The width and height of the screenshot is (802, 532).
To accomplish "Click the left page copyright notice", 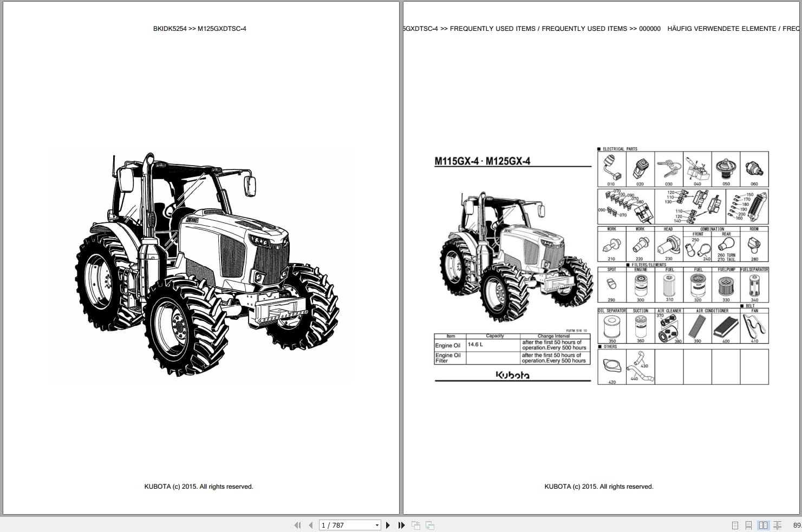I will (x=199, y=487).
